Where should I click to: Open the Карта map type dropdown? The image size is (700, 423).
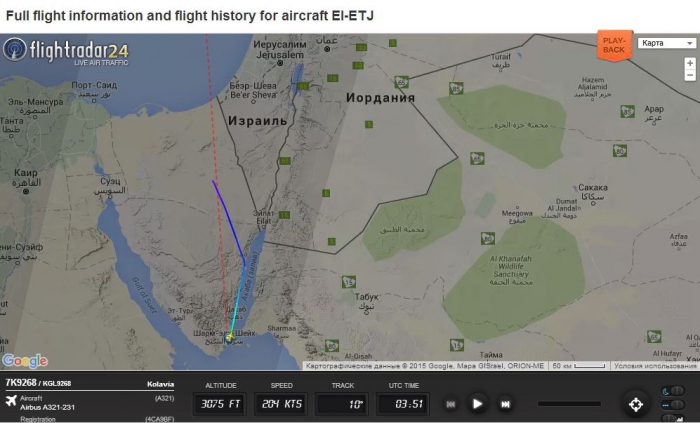tap(668, 43)
